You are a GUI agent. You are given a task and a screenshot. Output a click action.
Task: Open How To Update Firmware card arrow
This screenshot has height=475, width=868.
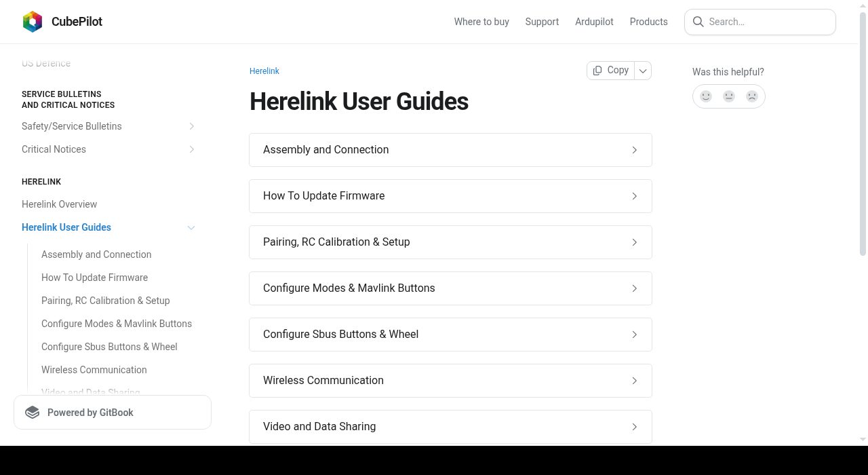coord(635,196)
